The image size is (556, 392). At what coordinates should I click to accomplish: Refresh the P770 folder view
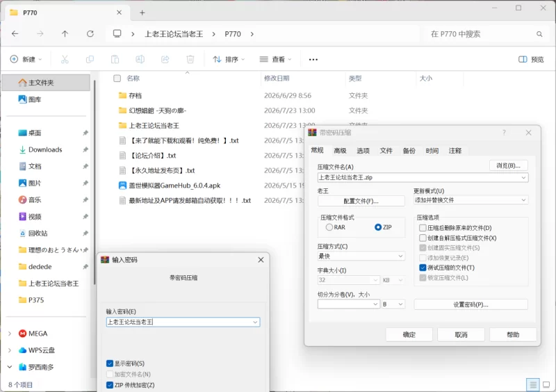tap(90, 33)
